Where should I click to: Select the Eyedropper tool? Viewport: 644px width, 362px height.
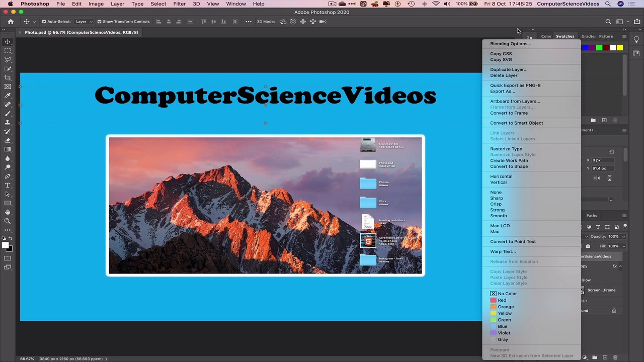[x=8, y=96]
